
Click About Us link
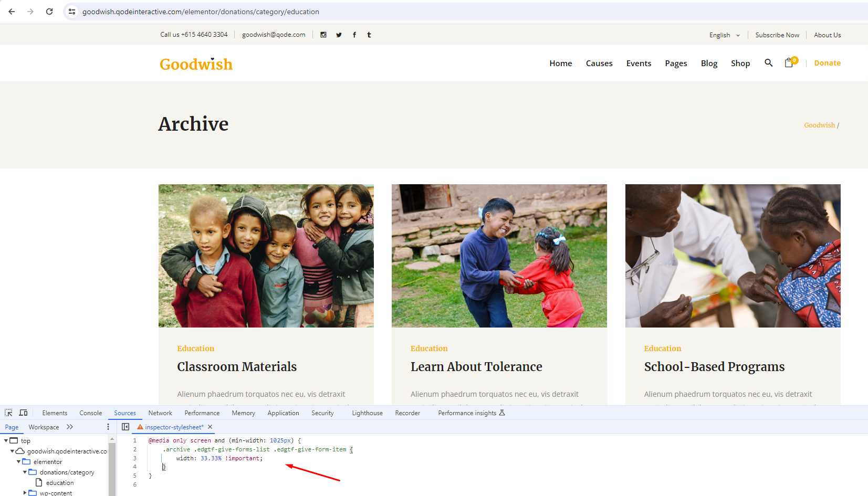827,35
